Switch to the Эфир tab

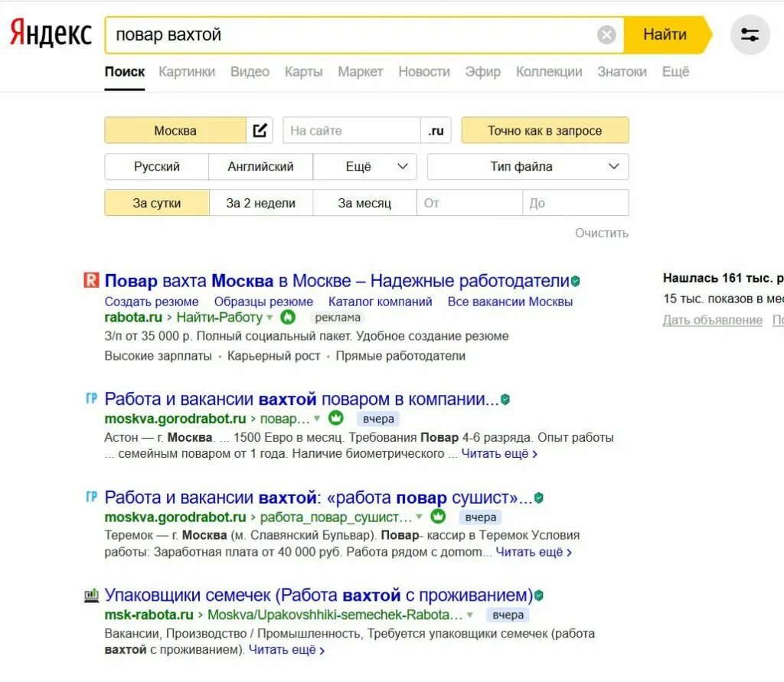click(x=483, y=71)
